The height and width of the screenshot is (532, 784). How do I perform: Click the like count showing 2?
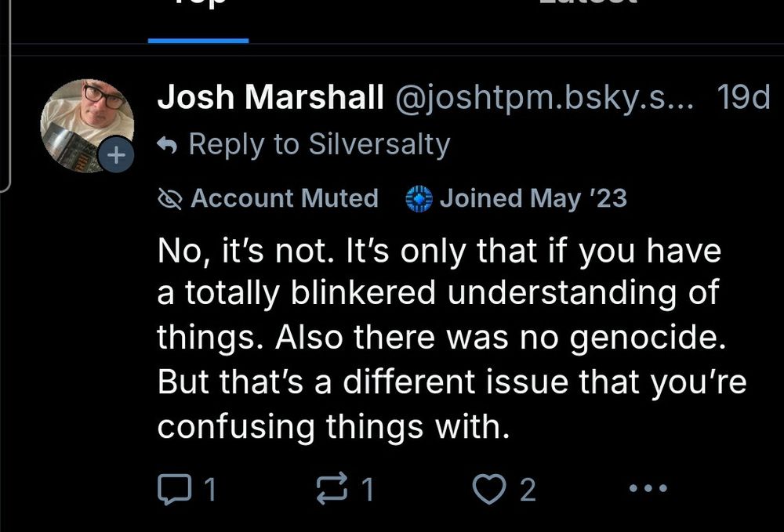click(x=528, y=490)
